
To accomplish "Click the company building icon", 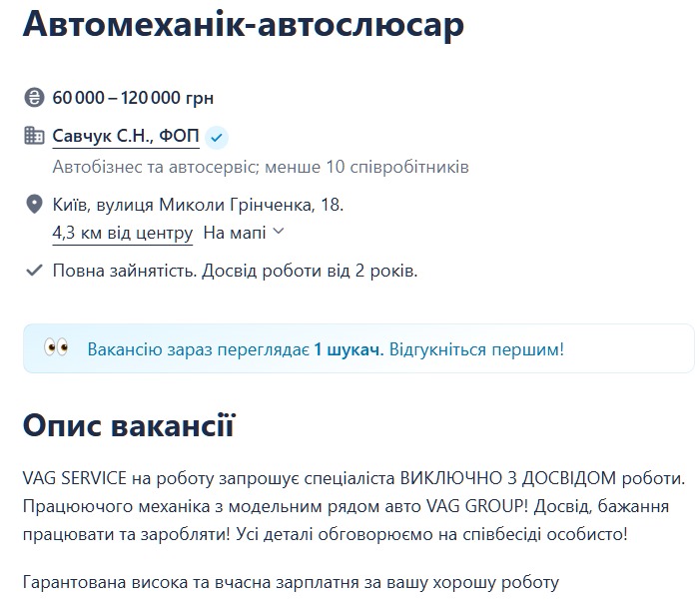I will [34, 136].
